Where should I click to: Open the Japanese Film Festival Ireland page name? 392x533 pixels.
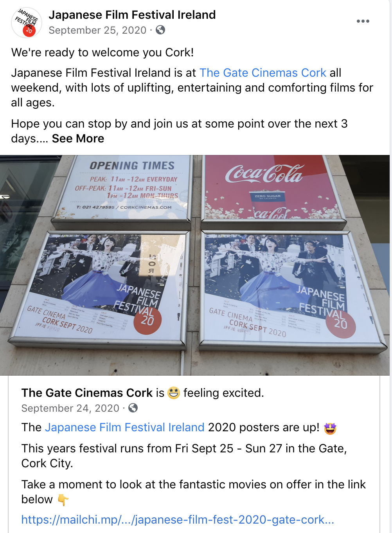[132, 15]
